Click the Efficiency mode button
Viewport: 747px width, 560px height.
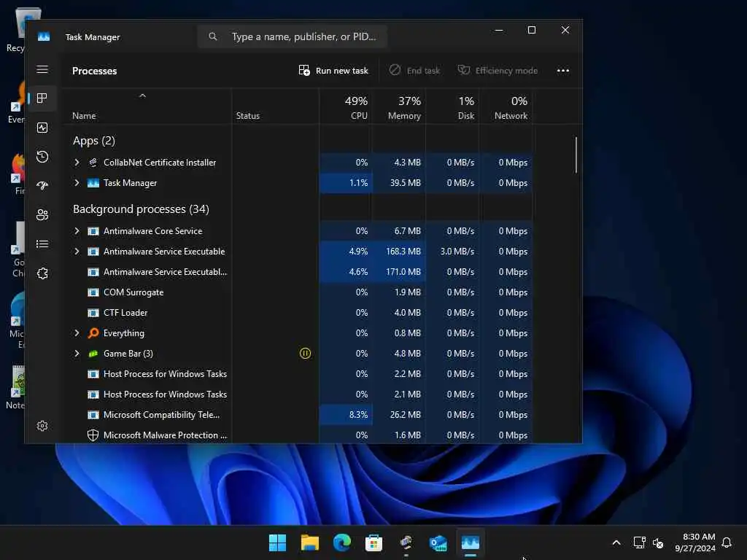click(x=498, y=71)
